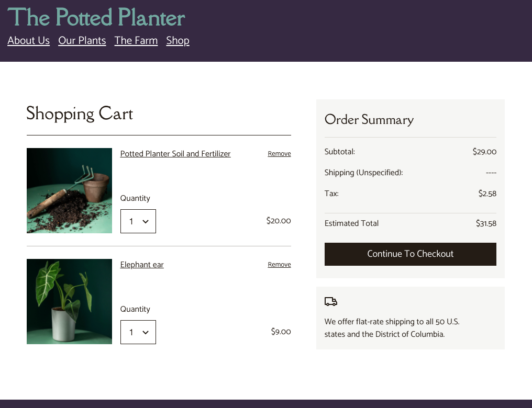Remove Potted Planter Soil and Fertilizer from cart
Screen dimensions: 532x408
click(279, 153)
